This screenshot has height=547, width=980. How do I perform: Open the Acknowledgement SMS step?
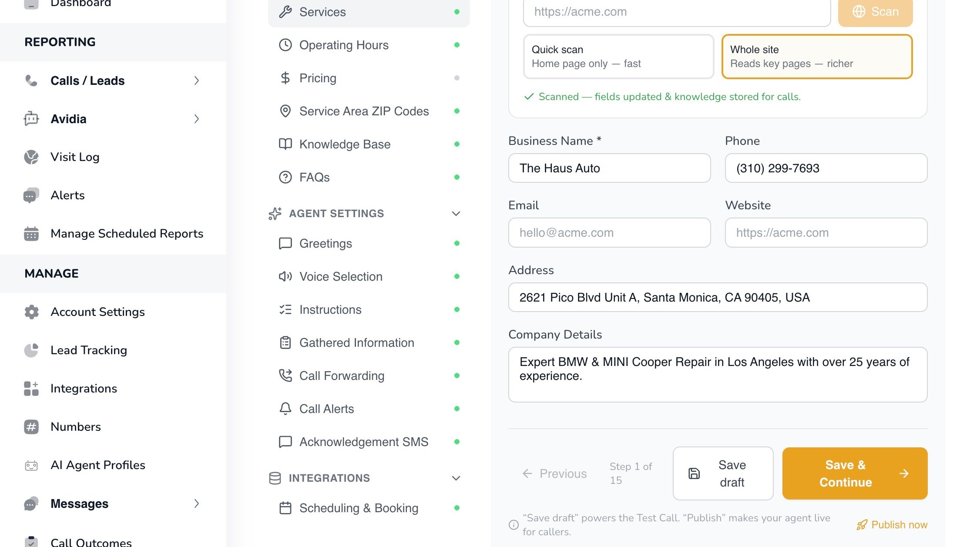click(x=369, y=442)
